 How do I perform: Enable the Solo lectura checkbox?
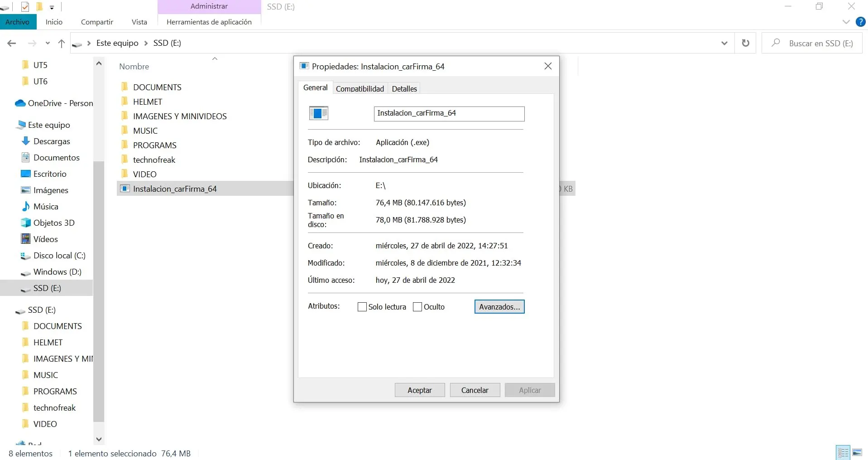tap(362, 307)
